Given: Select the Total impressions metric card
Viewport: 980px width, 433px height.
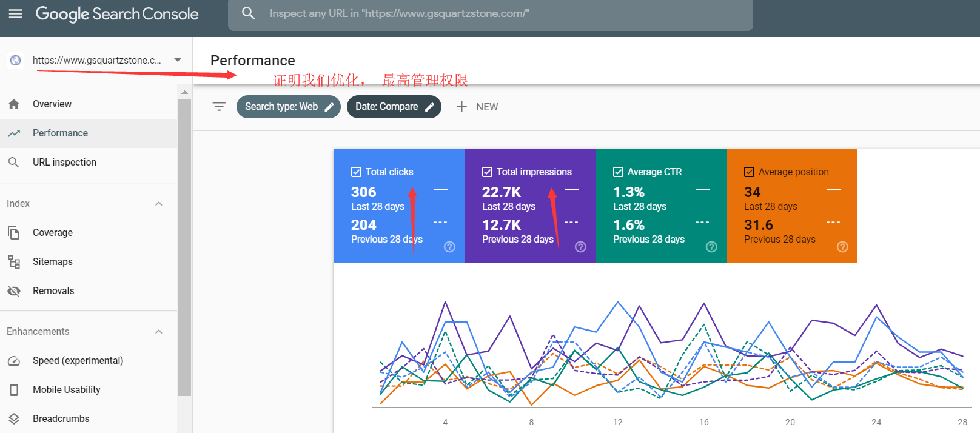Looking at the screenshot, I should coord(530,206).
